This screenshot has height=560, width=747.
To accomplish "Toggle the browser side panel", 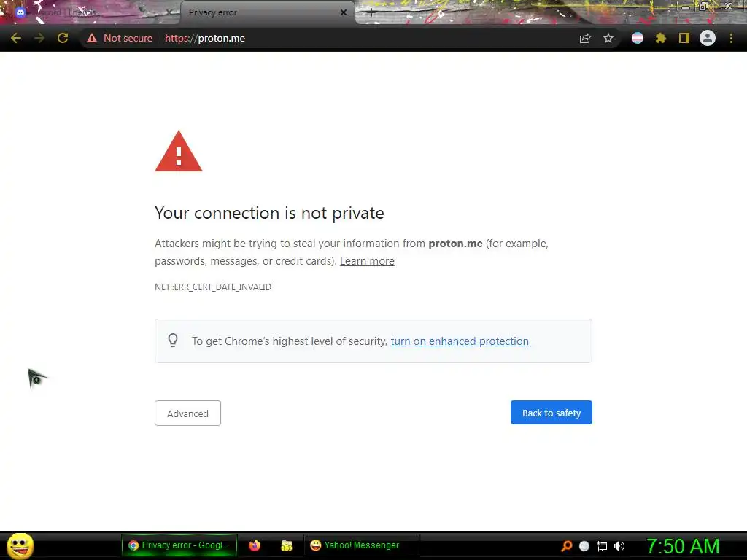I will click(x=684, y=38).
